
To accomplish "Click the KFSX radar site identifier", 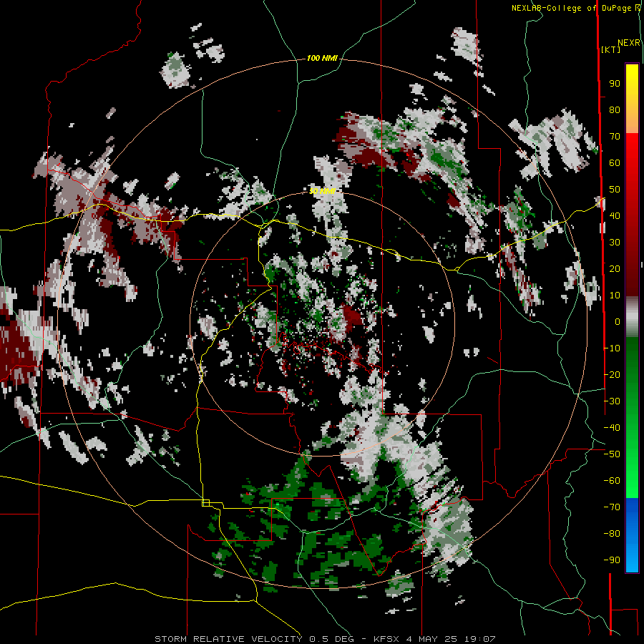I will [386, 639].
